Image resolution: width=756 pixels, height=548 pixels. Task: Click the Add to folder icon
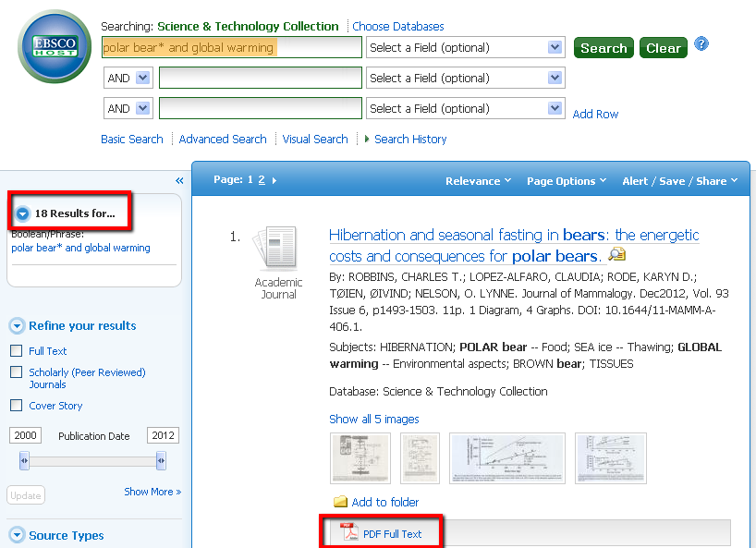[340, 502]
